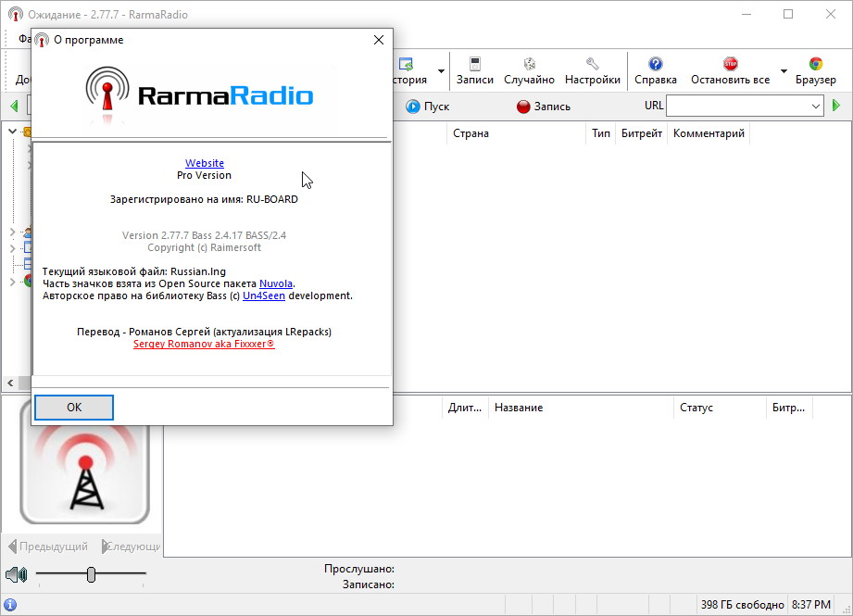Viewport: 853px width, 616px height.
Task: Open dropdown arrow beside history button
Action: pos(441,71)
